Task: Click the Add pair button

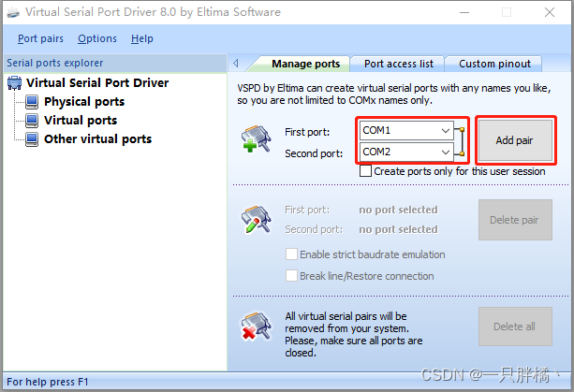Action: tap(515, 140)
